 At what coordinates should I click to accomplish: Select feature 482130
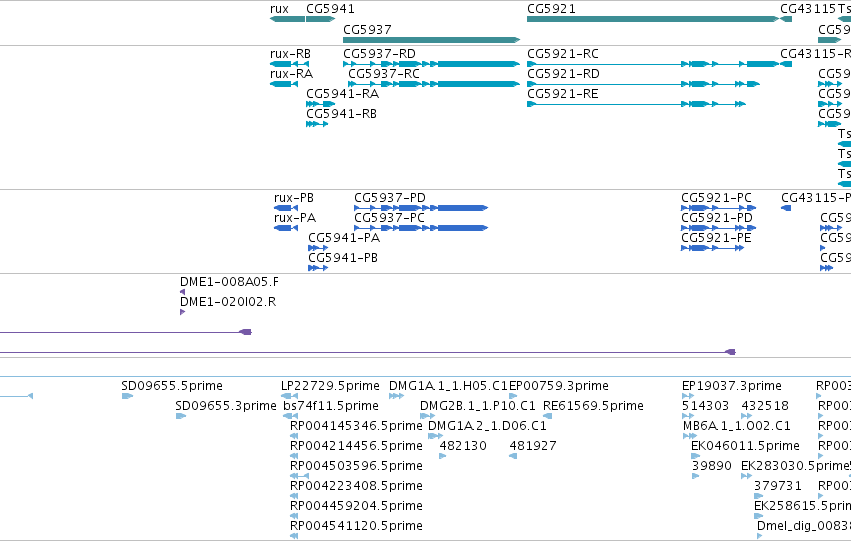click(443, 456)
